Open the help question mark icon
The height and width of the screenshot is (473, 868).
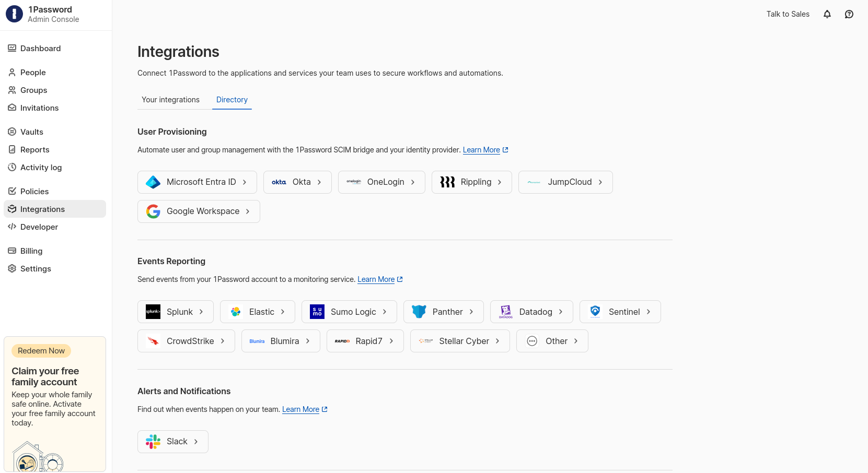[849, 14]
